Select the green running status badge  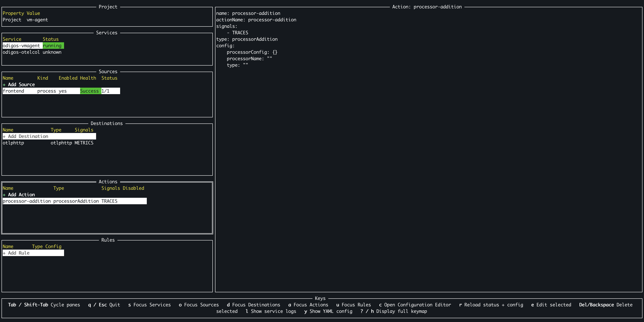(53, 46)
